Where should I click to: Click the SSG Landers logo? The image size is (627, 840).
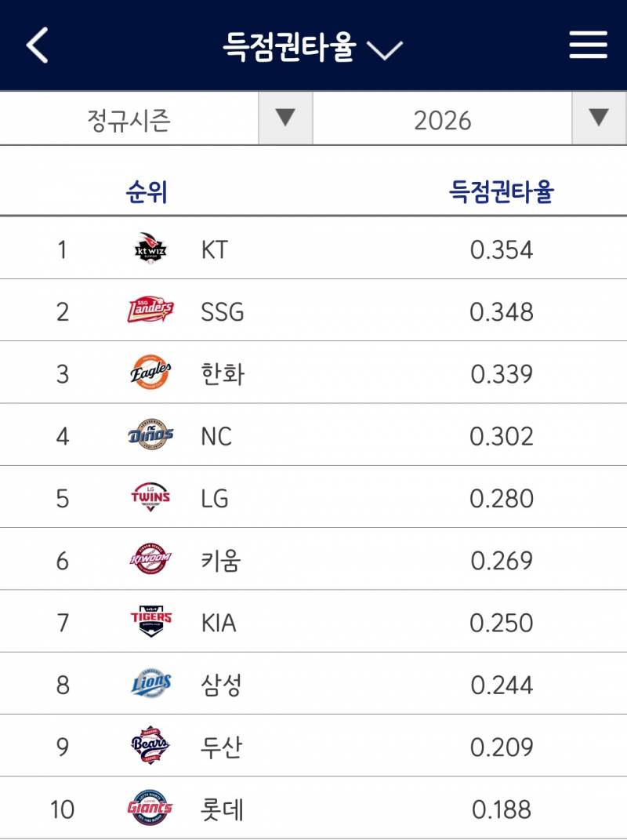[x=149, y=309]
